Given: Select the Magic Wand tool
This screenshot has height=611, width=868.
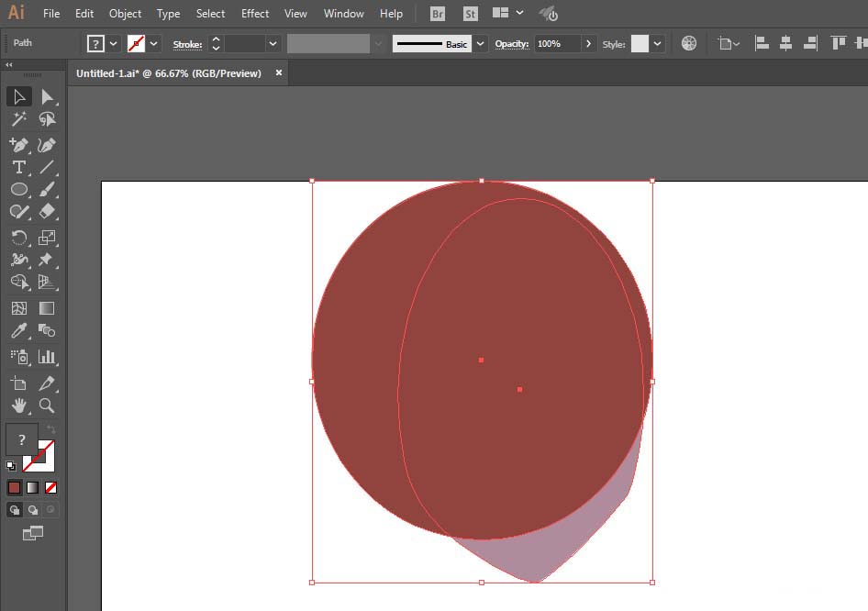Looking at the screenshot, I should 19,119.
